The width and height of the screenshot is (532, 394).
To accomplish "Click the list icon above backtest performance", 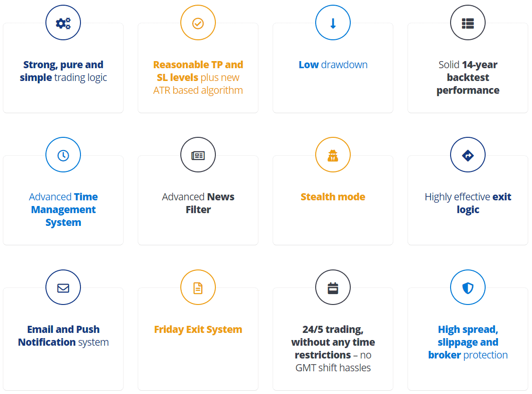I will (x=468, y=23).
